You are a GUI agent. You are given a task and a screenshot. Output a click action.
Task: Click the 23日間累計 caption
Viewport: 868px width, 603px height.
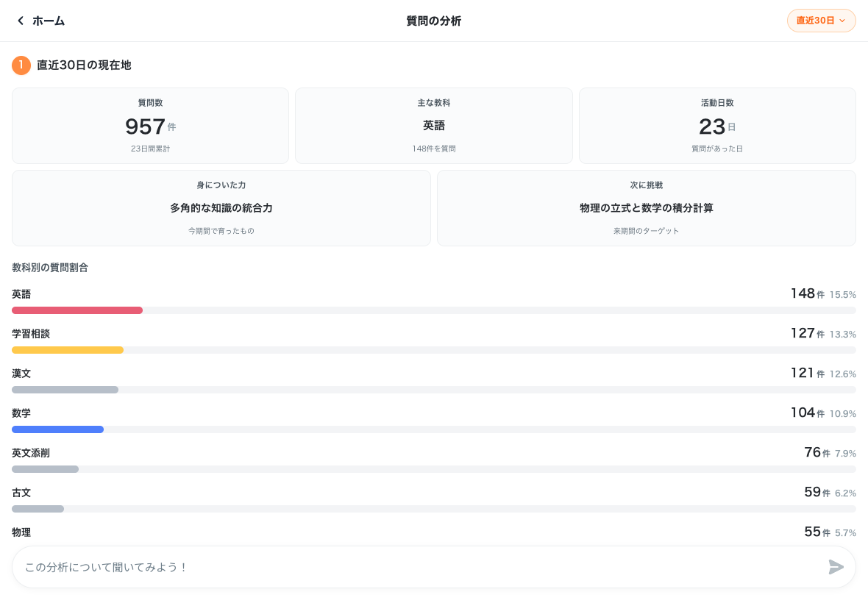pos(151,149)
